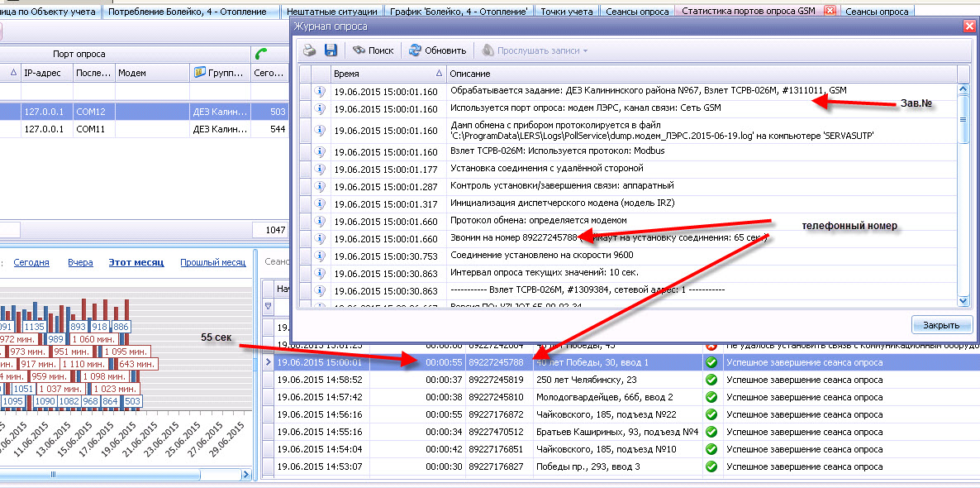Switch to Нештатные ситуации tab
The width and height of the screenshot is (980, 488).
[331, 12]
